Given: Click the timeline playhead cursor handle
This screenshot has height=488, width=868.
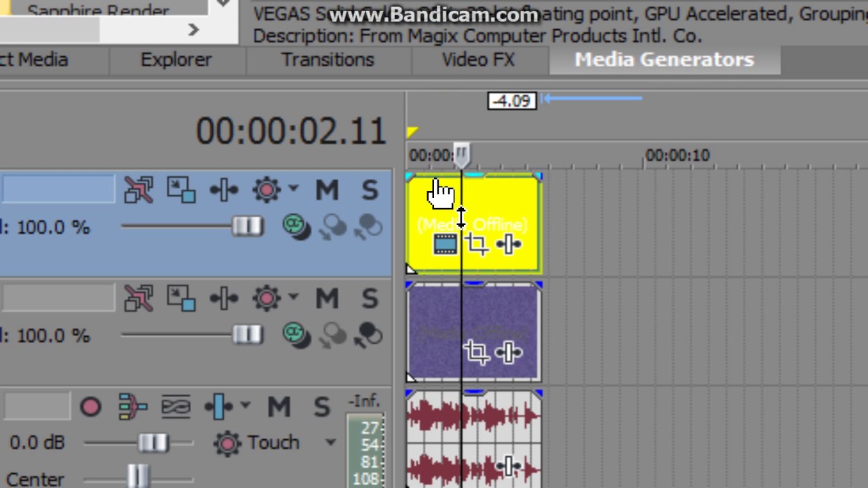Looking at the screenshot, I should [461, 155].
